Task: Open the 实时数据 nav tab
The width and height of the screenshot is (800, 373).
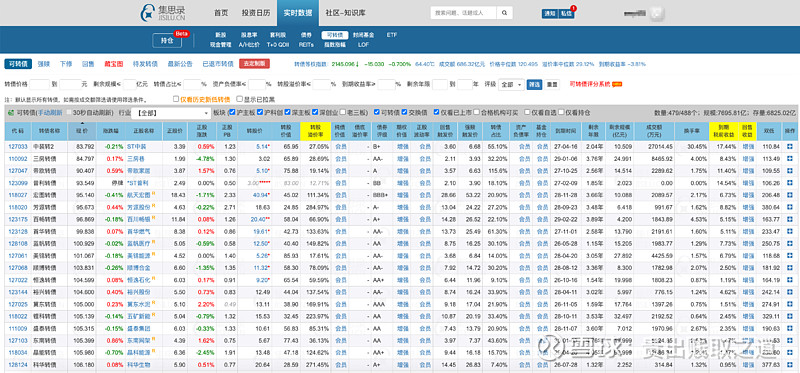Action: click(298, 13)
